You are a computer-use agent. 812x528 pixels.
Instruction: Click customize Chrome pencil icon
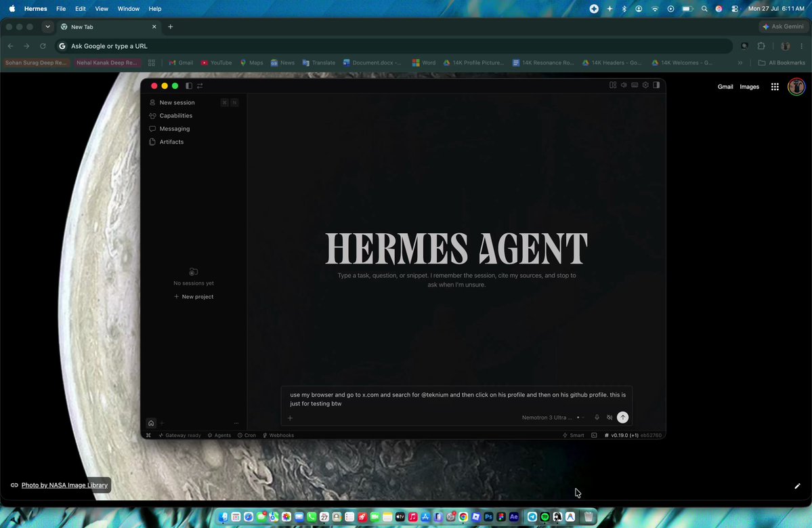click(x=798, y=486)
